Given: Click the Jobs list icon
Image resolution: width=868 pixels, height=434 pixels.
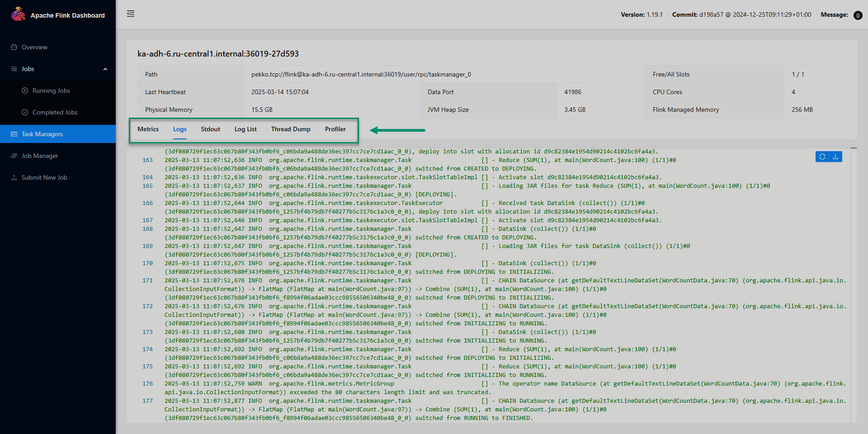Looking at the screenshot, I should pos(14,69).
